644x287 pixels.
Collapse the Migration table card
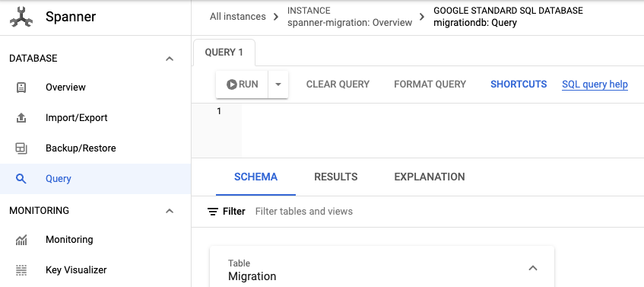(533, 268)
